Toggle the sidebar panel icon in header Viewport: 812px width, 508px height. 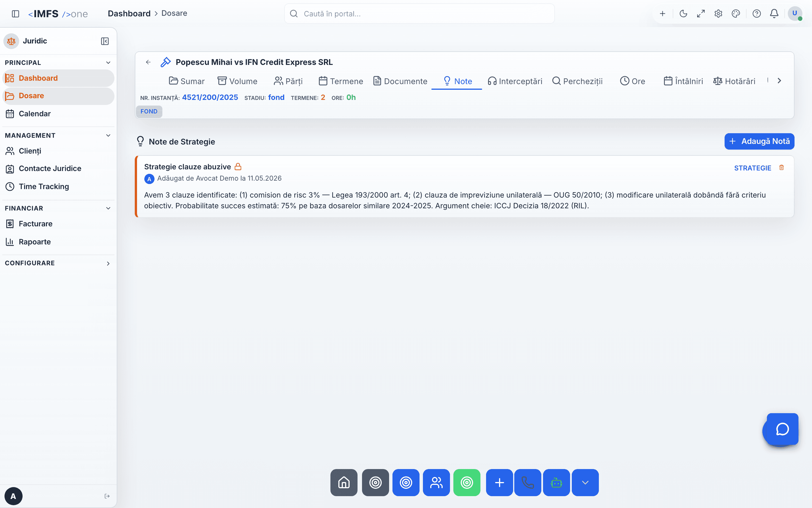[16, 14]
